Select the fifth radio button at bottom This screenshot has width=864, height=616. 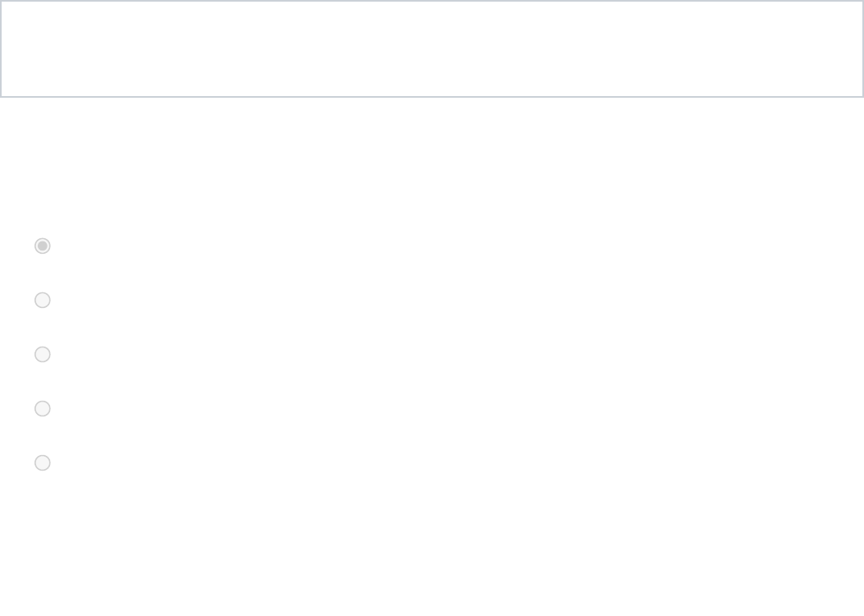[x=43, y=462]
